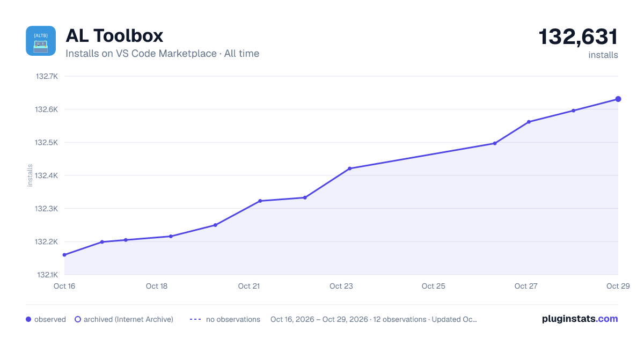Click the 132.1K y-axis label
Image resolution: width=644 pixels, height=338 pixels.
click(x=47, y=275)
